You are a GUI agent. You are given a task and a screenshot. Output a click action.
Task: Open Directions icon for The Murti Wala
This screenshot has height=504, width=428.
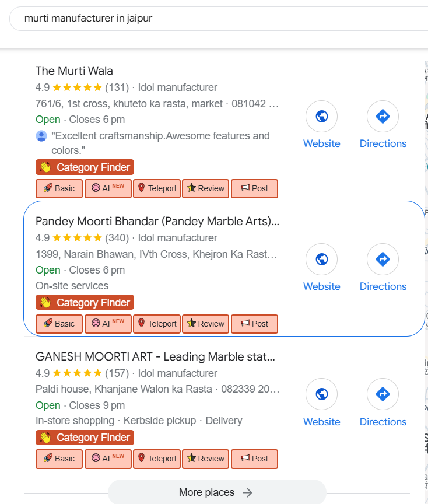click(383, 117)
